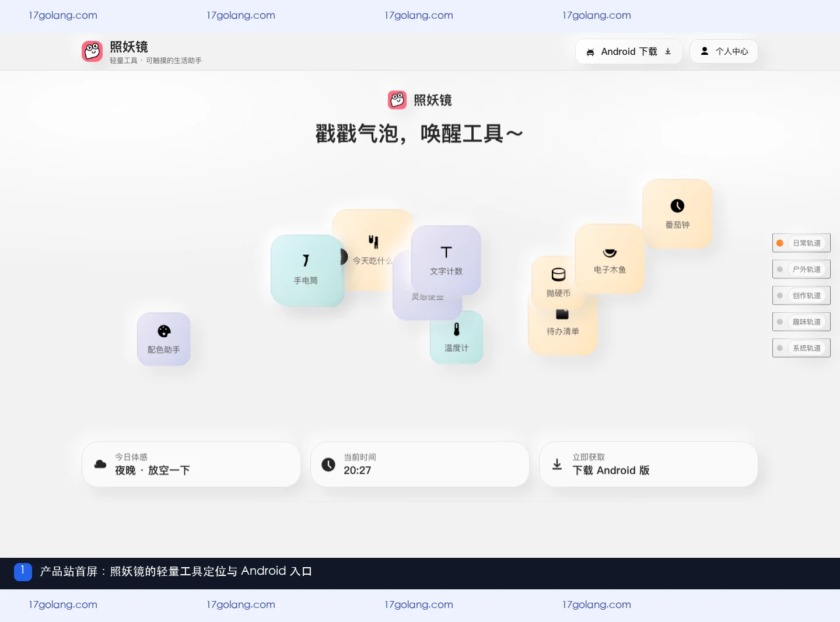Click the Android 下载 button in header

click(629, 51)
